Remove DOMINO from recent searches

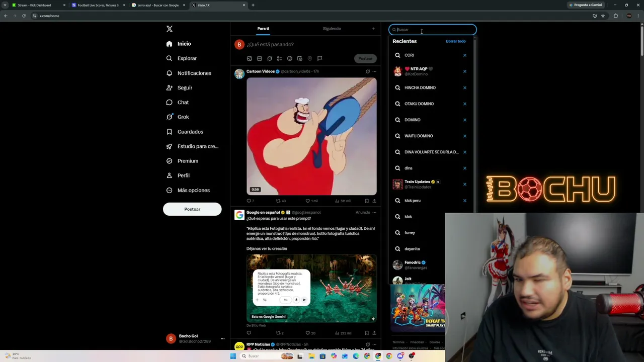point(465,120)
